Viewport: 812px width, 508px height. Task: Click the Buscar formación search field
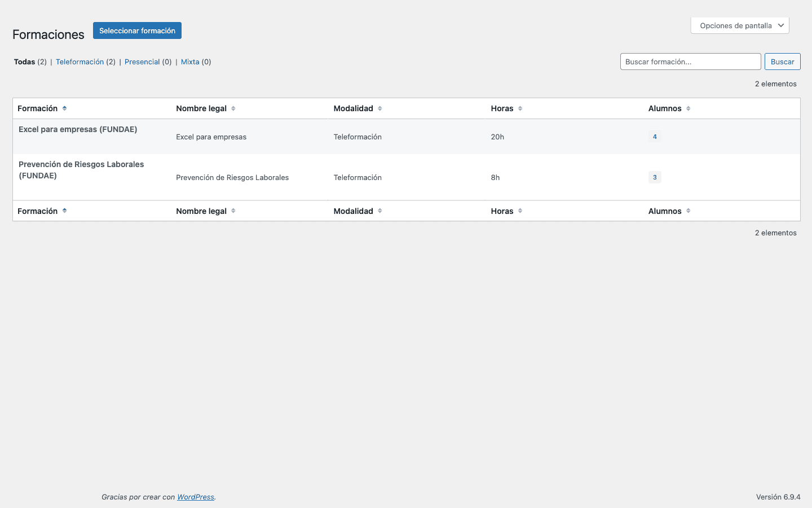(690, 62)
